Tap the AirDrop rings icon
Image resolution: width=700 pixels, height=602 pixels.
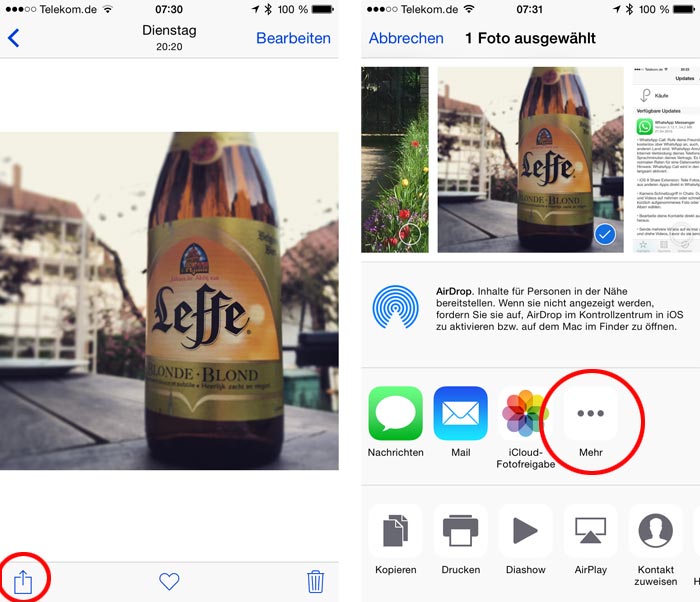tap(396, 307)
